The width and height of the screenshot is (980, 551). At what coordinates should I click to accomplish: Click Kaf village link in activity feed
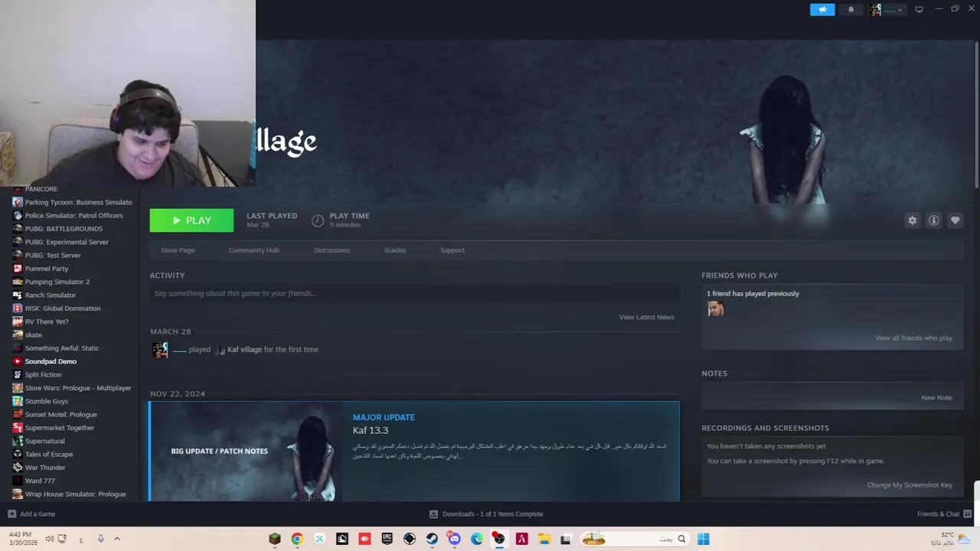[244, 350]
